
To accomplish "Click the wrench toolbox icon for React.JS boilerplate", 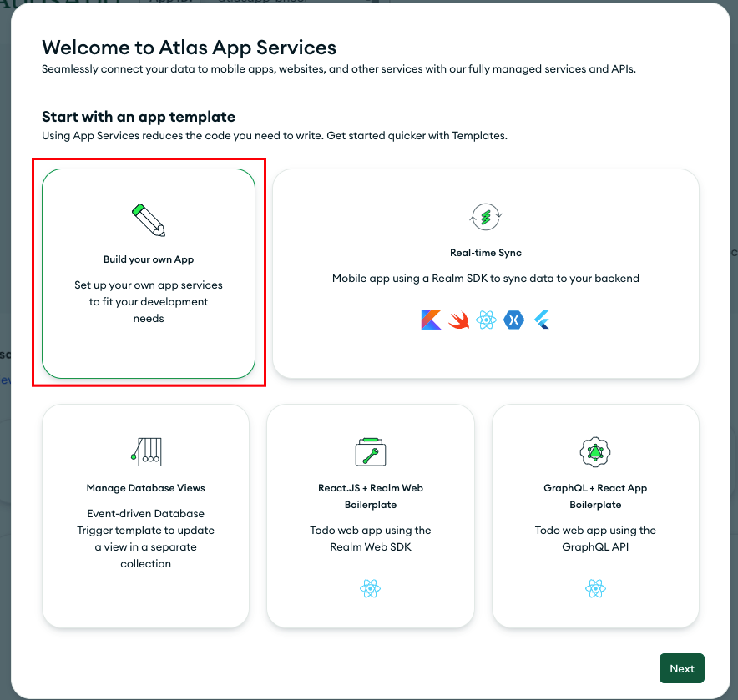I will [x=371, y=451].
